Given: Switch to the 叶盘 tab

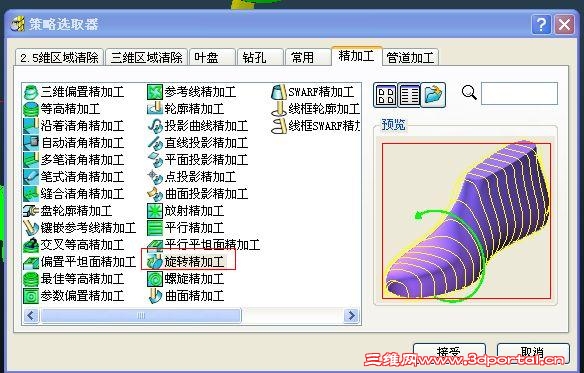Looking at the screenshot, I should [212, 58].
